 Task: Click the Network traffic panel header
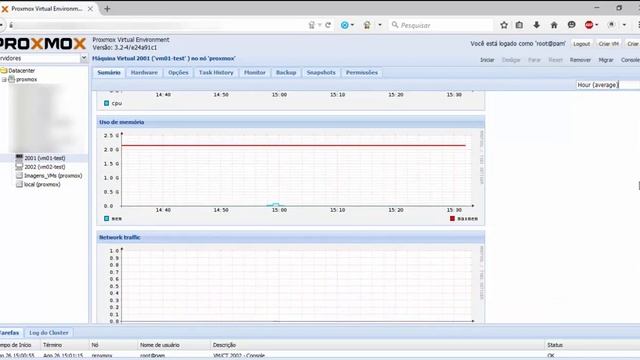(291, 237)
